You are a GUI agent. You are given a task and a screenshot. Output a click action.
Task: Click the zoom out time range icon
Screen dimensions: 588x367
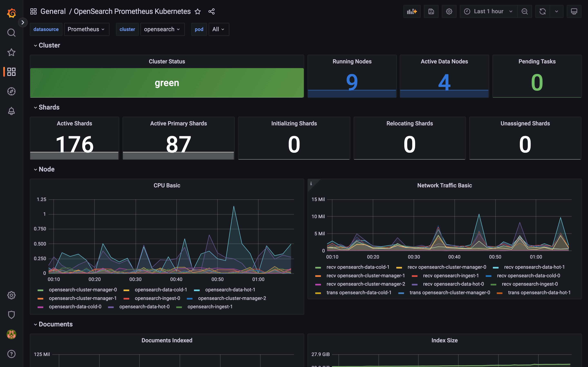(x=525, y=11)
